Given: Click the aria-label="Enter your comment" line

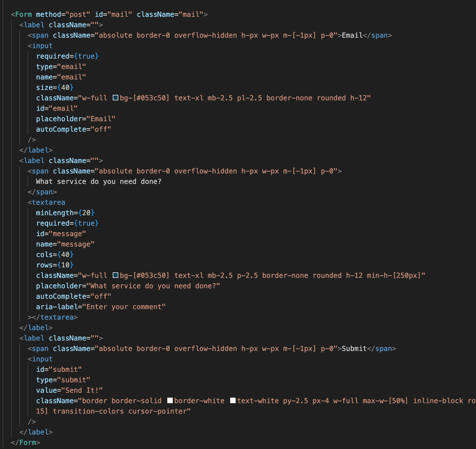Looking at the screenshot, I should (x=101, y=307).
